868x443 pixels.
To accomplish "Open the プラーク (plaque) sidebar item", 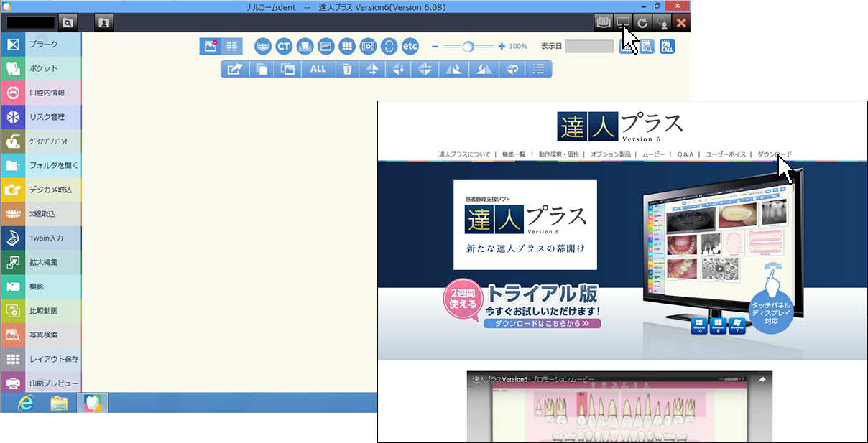I will (x=41, y=45).
